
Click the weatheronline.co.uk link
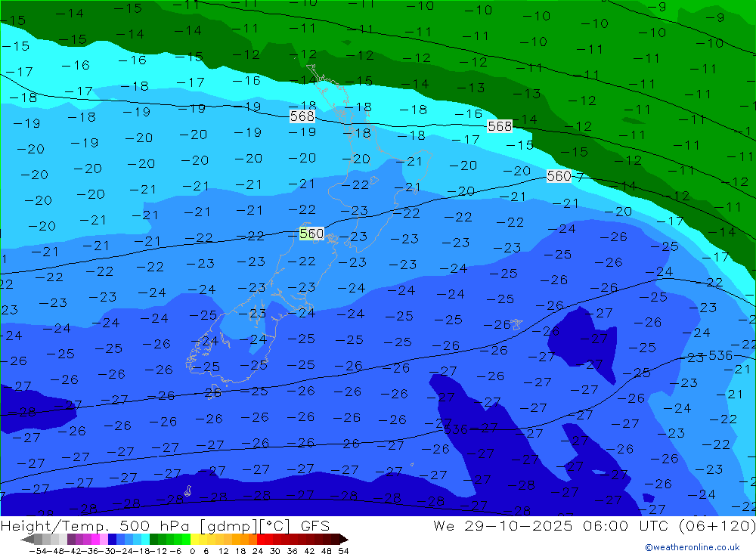click(x=692, y=547)
